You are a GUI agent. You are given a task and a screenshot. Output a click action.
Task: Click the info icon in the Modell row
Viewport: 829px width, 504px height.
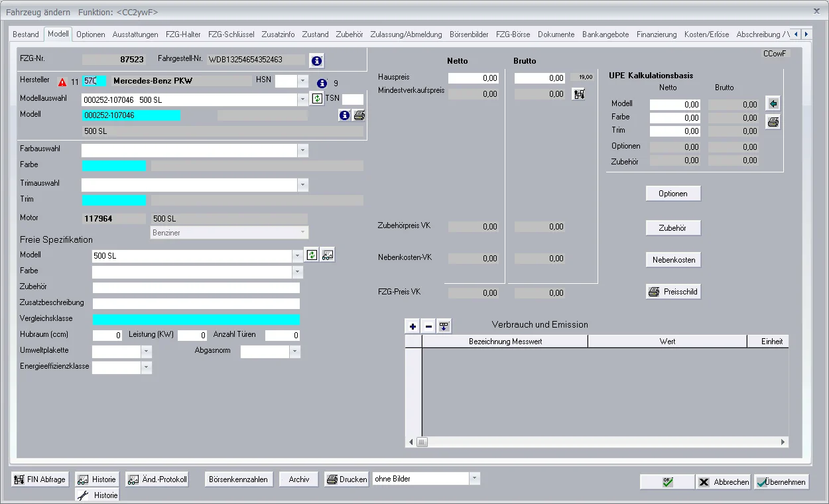344,115
